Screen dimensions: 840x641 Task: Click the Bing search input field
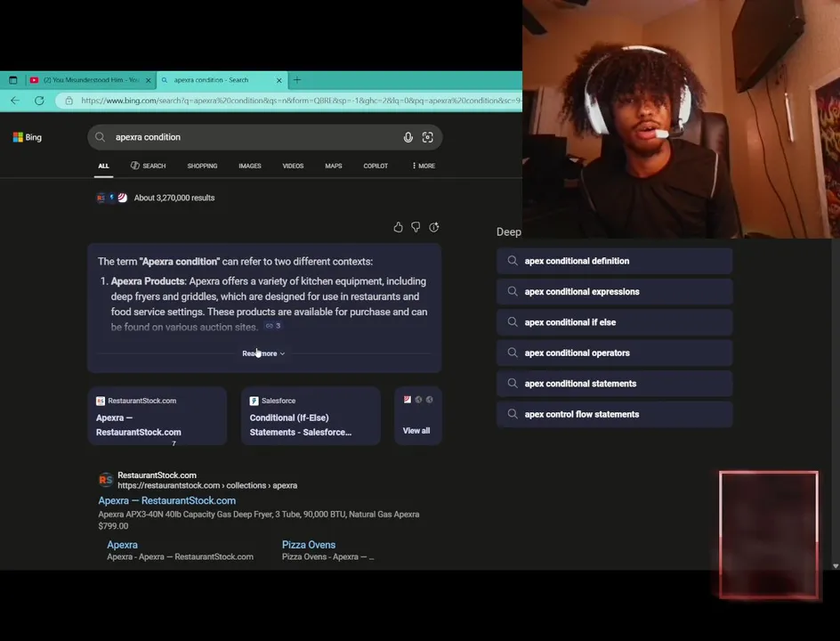coord(264,137)
